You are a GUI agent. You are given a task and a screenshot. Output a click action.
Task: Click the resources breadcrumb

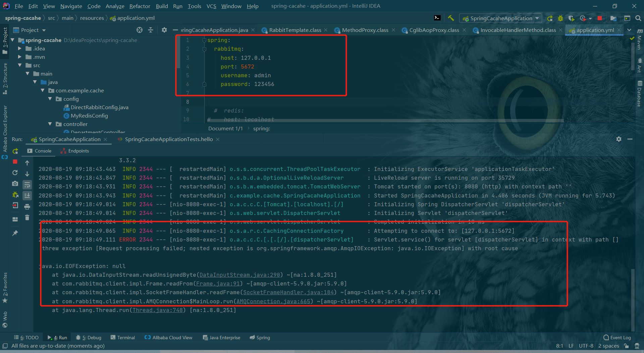(92, 18)
